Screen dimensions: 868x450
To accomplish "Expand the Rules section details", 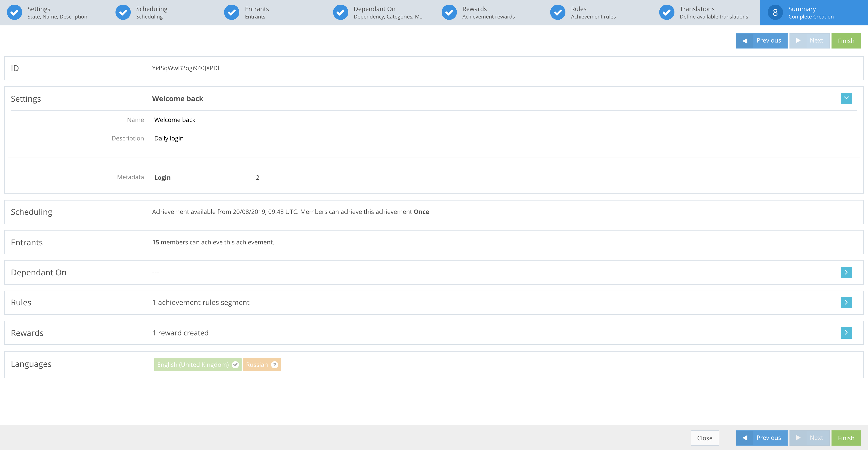I will point(846,302).
